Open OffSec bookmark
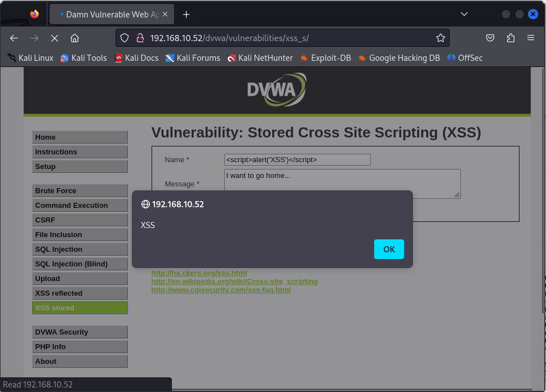The width and height of the screenshot is (546, 392). coord(465,58)
